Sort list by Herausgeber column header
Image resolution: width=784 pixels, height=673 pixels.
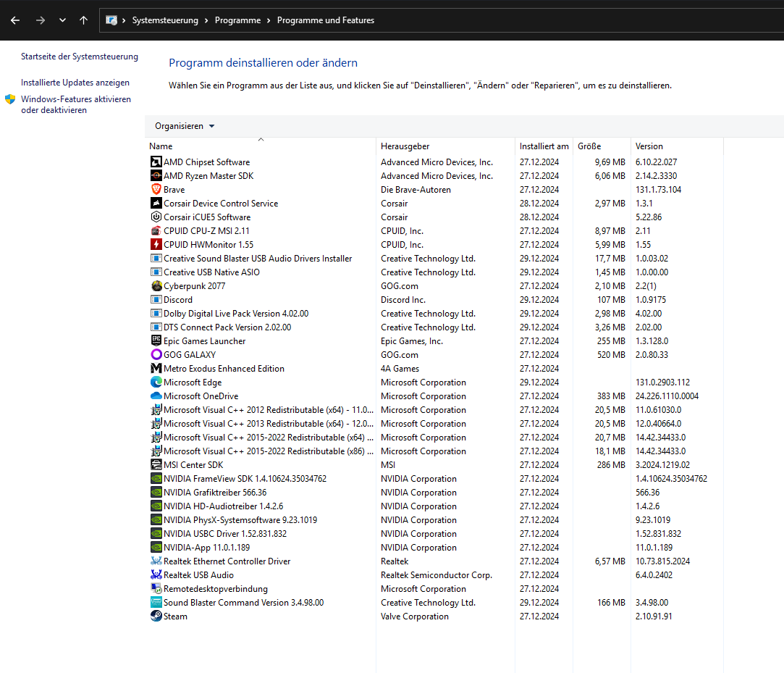click(405, 146)
